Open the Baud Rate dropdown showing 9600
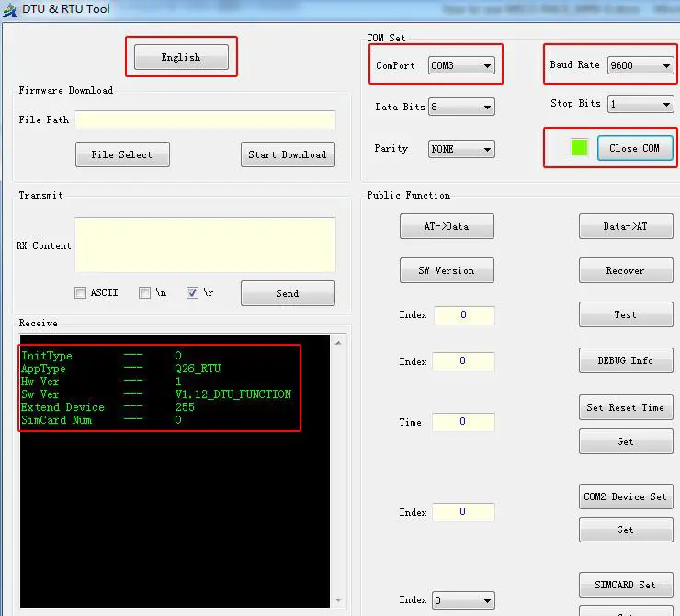Image resolution: width=680 pixels, height=616 pixels. tap(640, 65)
